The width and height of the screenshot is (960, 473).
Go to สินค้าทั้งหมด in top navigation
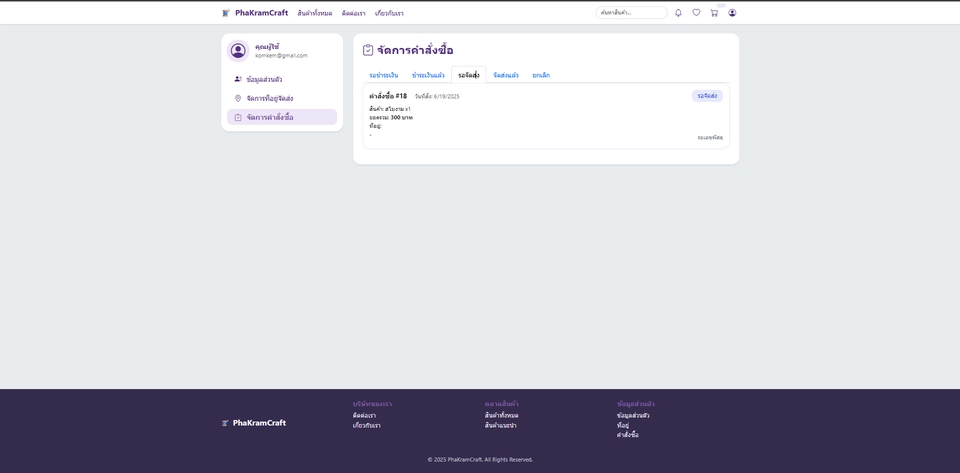coord(314,13)
